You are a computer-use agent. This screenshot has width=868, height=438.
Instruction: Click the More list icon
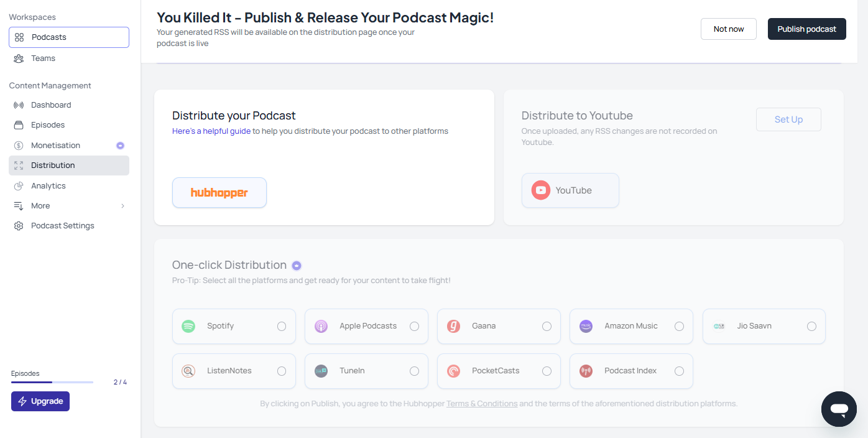(x=19, y=206)
